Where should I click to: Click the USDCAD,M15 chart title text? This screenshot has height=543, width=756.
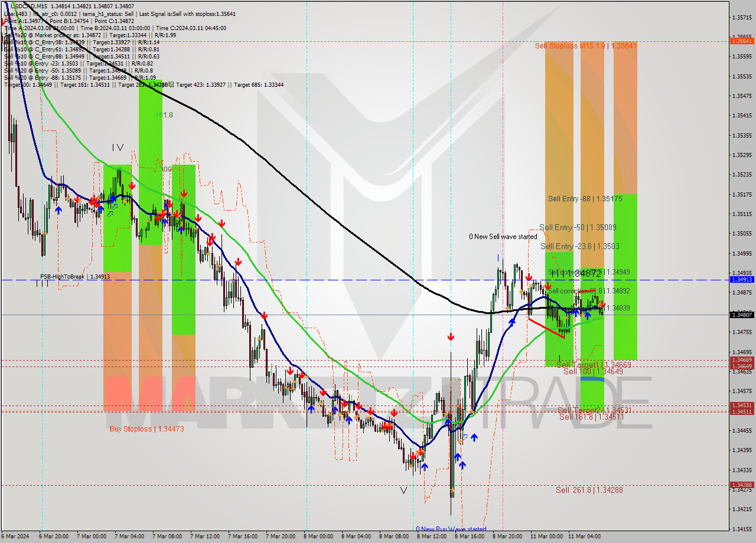click(x=30, y=6)
